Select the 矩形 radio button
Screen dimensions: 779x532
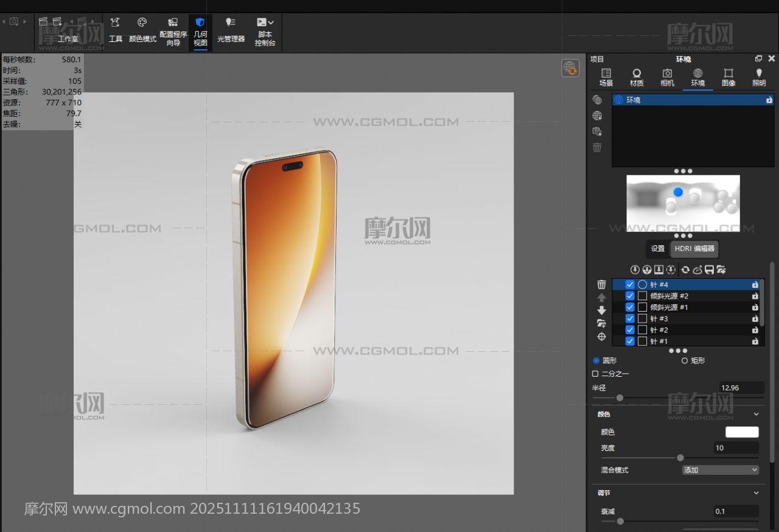(685, 360)
